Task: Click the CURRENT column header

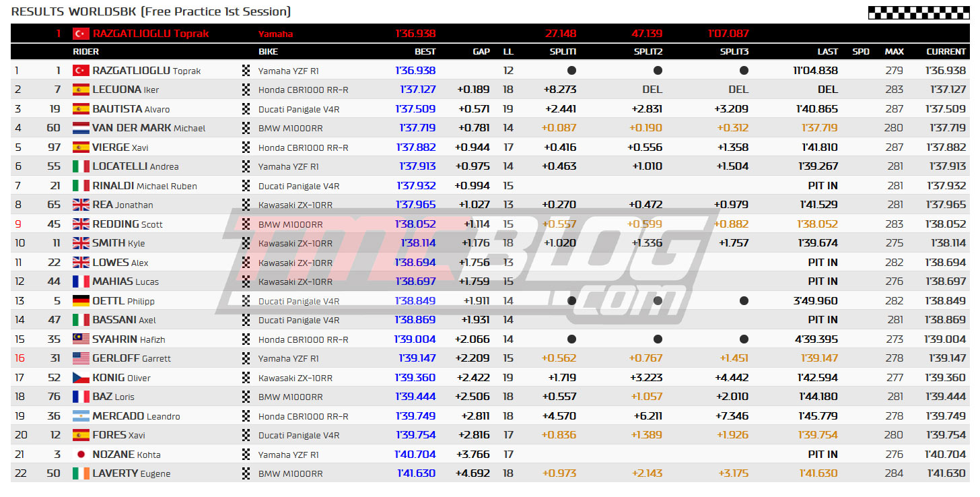Action: pyautogui.click(x=946, y=52)
